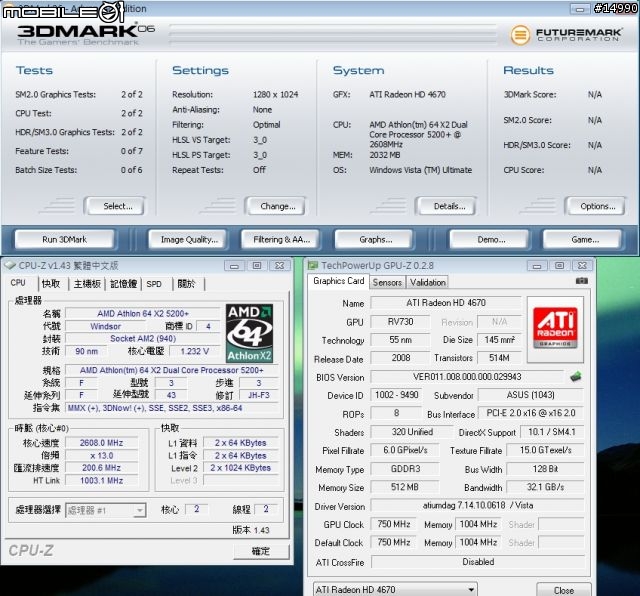This screenshot has height=596, width=640.
Task: Open system Details... in 3DMark06
Action: pos(446,206)
